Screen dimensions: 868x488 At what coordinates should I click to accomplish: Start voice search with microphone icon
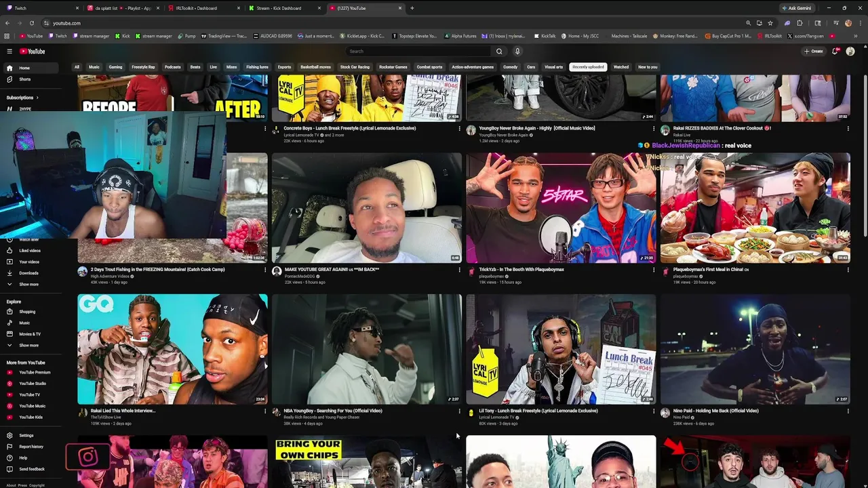point(517,52)
